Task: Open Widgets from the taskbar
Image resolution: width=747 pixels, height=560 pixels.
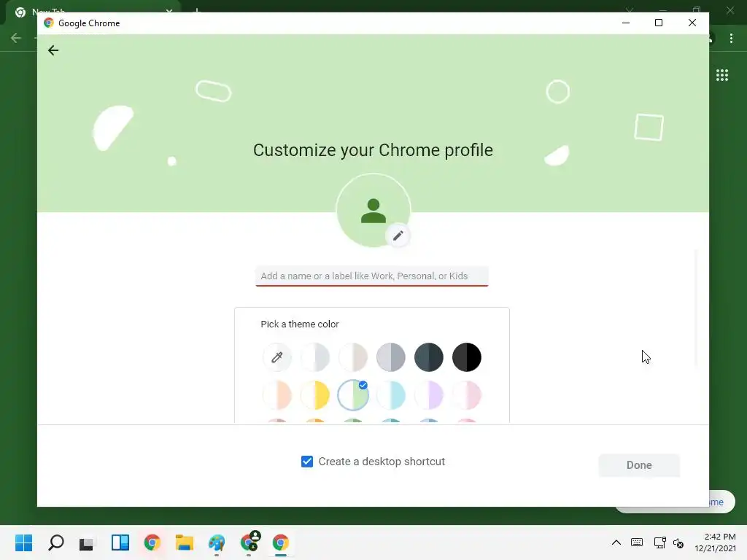Action: 120,542
